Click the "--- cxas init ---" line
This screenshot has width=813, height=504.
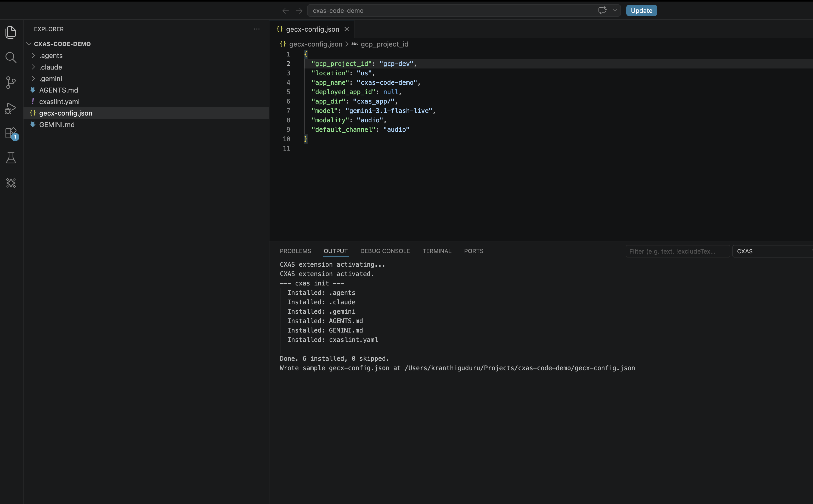coord(312,283)
